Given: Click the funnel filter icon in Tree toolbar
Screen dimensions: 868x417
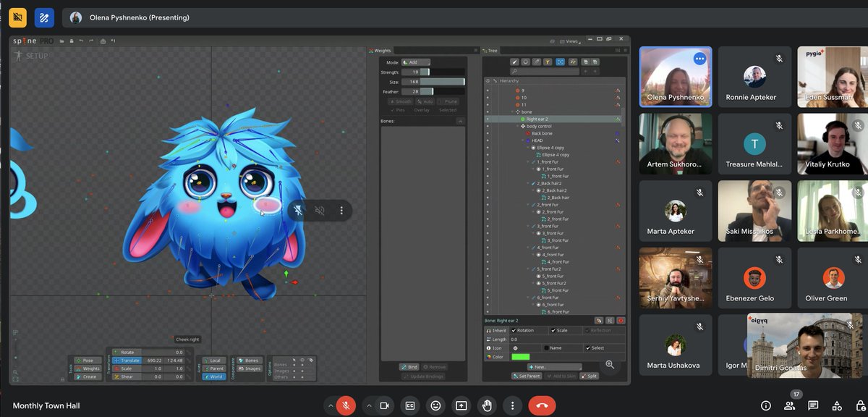Looking at the screenshot, I should pyautogui.click(x=548, y=62).
